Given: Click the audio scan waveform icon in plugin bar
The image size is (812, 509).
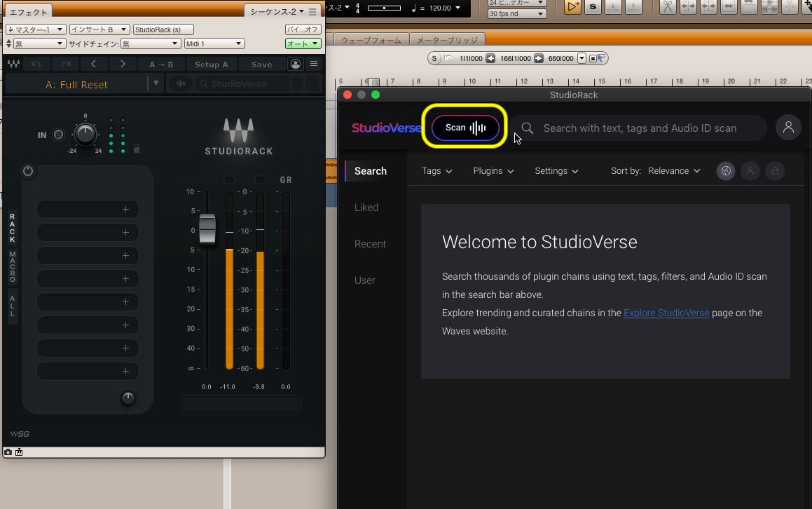Looking at the screenshot, I should point(181,83).
